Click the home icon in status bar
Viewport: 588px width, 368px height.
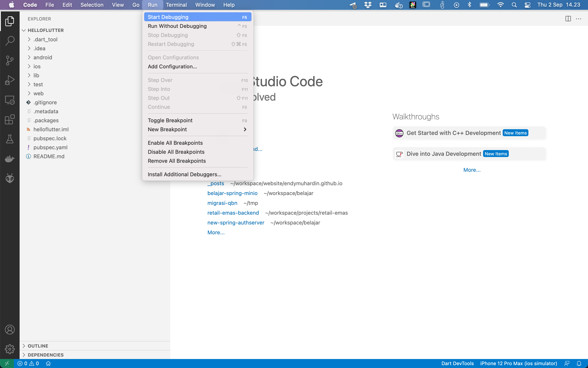[x=48, y=363]
